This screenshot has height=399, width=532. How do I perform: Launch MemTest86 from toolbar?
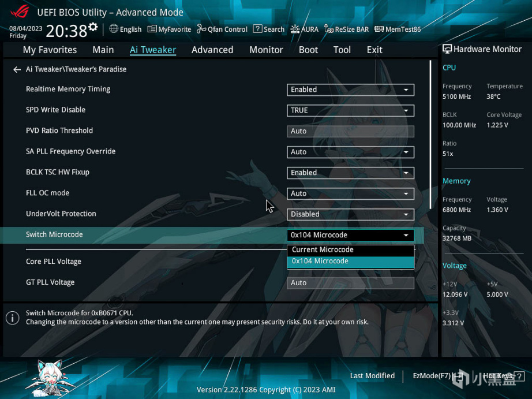pyautogui.click(x=398, y=29)
